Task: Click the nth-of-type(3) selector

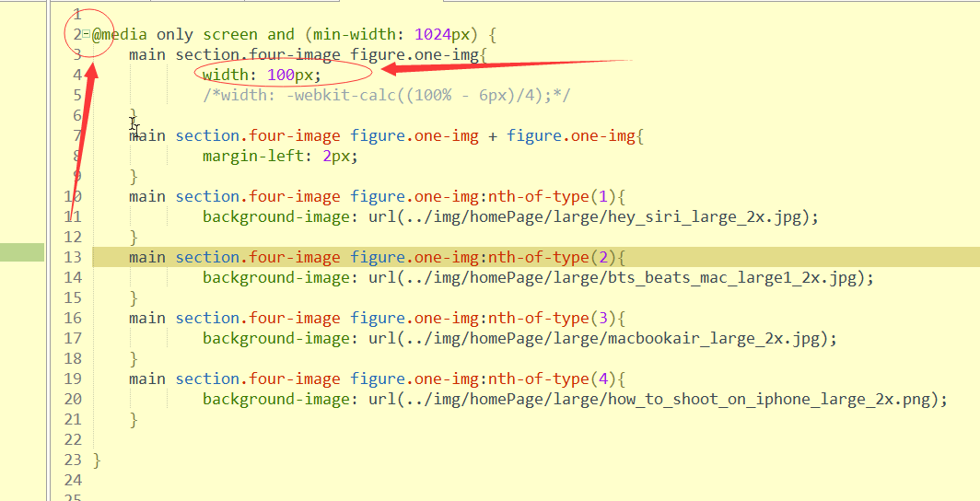Action: click(x=552, y=318)
